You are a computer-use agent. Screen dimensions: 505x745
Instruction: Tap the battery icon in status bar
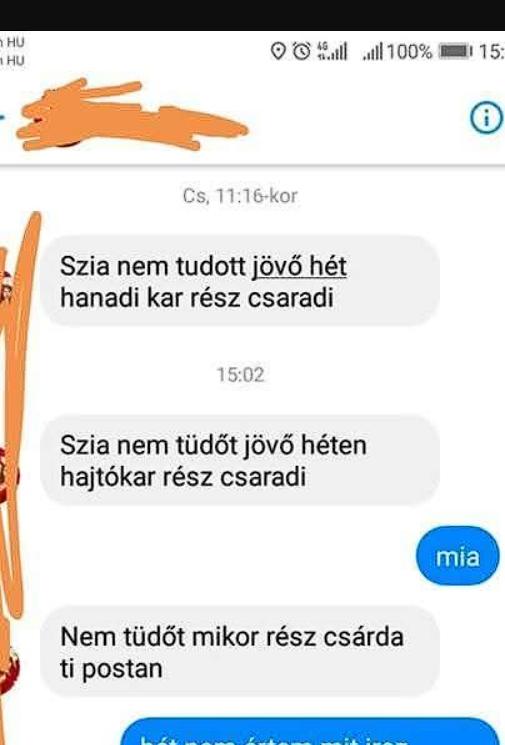[456, 51]
